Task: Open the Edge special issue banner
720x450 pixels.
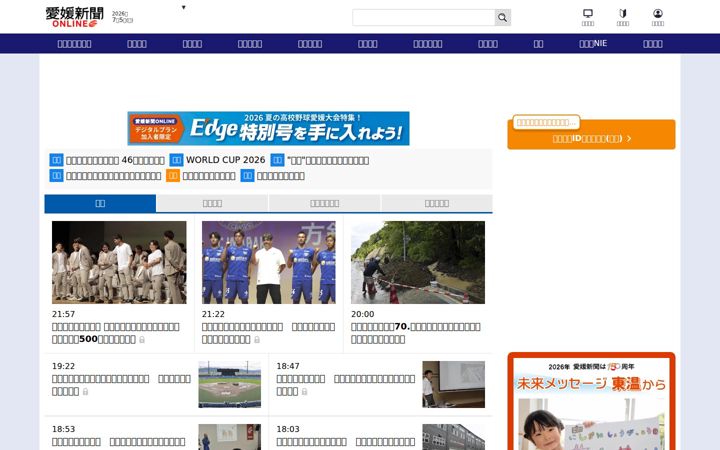Action: [x=269, y=129]
